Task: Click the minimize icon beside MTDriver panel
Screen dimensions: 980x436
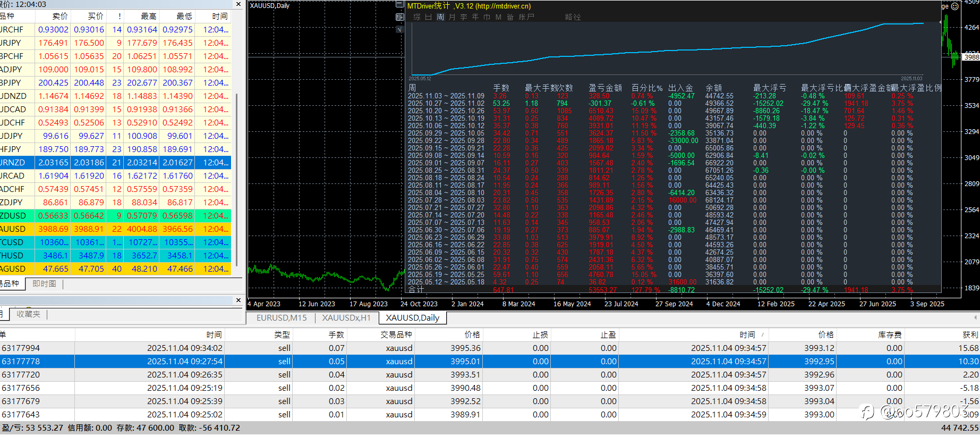Action: 400,5
